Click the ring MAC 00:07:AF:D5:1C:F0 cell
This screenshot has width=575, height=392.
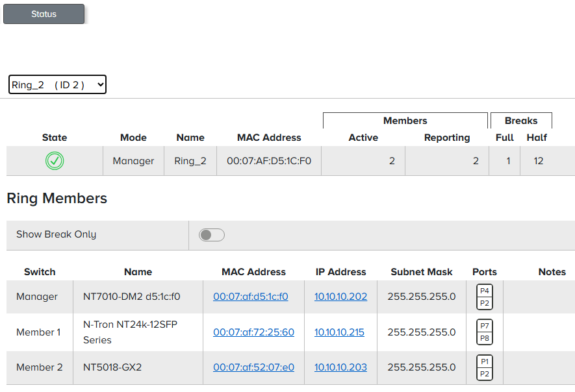coord(269,161)
